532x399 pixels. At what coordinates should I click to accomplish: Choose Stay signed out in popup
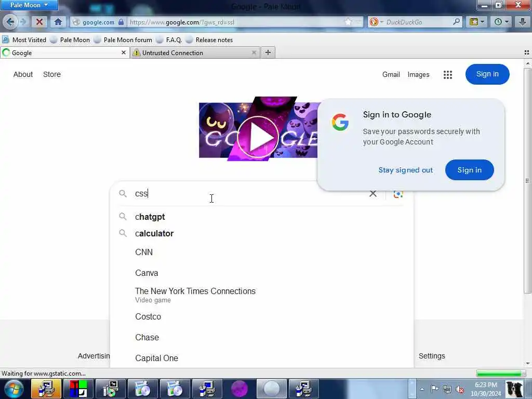[405, 170]
